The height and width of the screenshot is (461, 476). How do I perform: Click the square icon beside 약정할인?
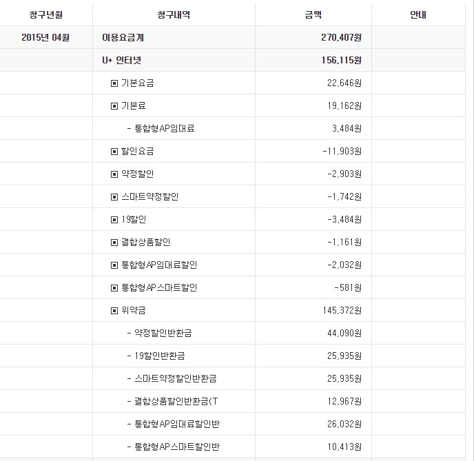114,174
